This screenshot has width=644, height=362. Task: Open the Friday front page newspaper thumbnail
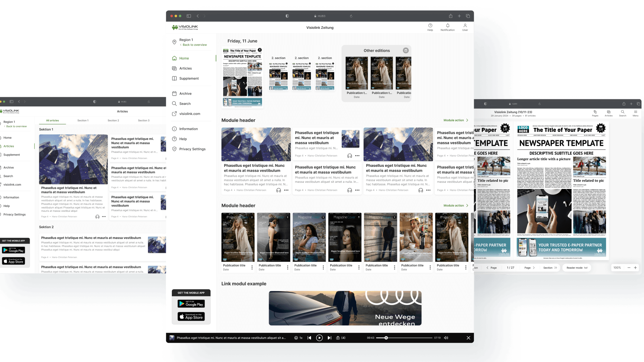coord(242,78)
